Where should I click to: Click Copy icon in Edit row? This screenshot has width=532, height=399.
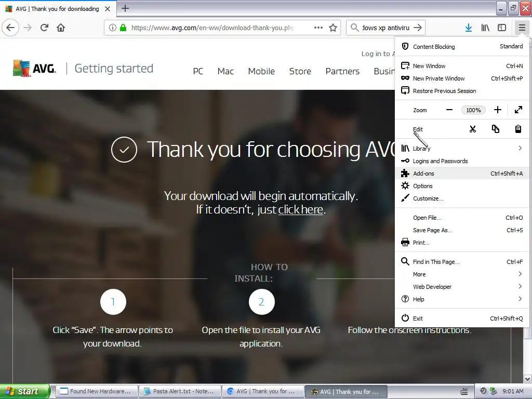click(x=495, y=129)
